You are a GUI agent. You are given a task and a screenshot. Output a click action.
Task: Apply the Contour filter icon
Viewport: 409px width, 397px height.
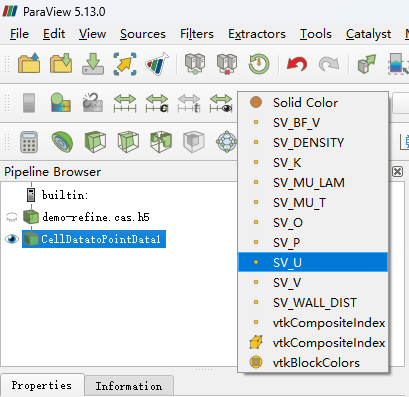[x=62, y=142]
